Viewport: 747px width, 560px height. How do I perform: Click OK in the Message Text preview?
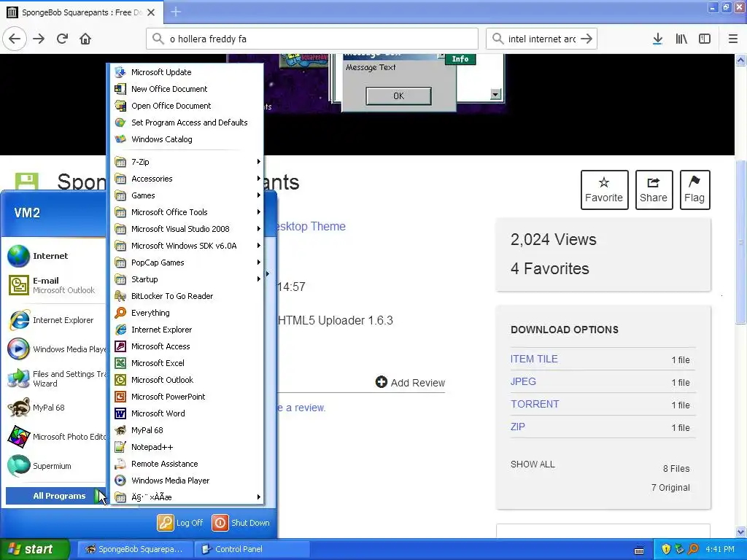[x=399, y=96]
